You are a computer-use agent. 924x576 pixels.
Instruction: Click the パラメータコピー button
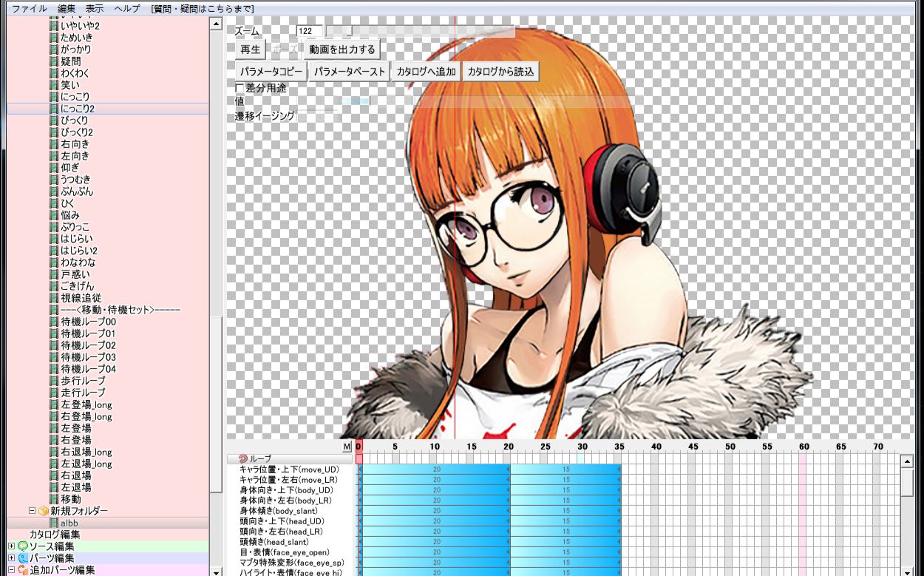(271, 72)
